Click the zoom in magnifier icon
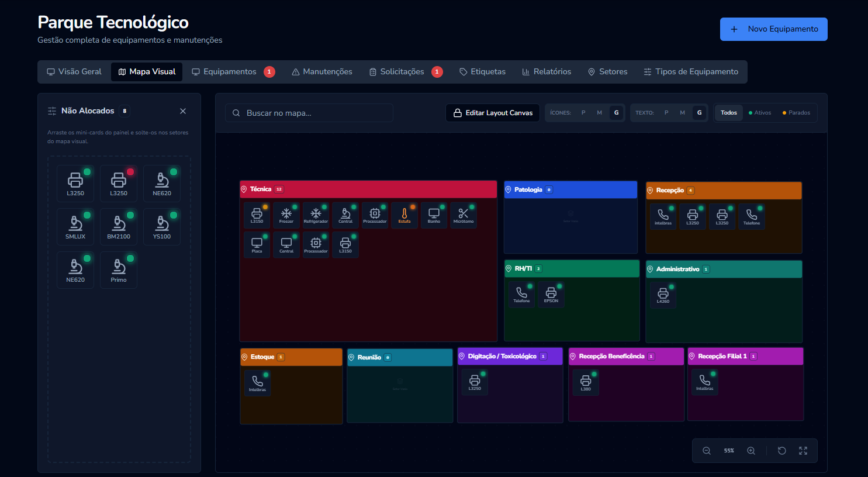This screenshot has height=477, width=868. coord(751,451)
